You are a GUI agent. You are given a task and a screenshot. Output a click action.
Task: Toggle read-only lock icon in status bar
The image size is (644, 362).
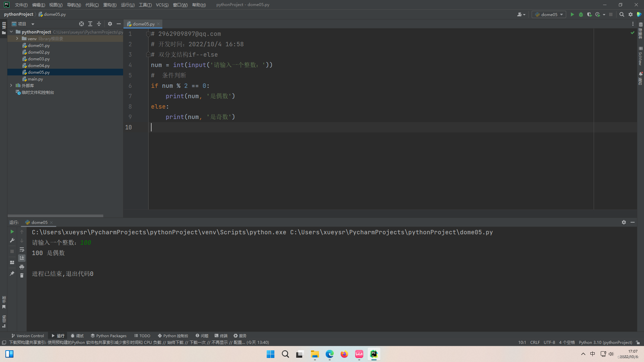638,342
